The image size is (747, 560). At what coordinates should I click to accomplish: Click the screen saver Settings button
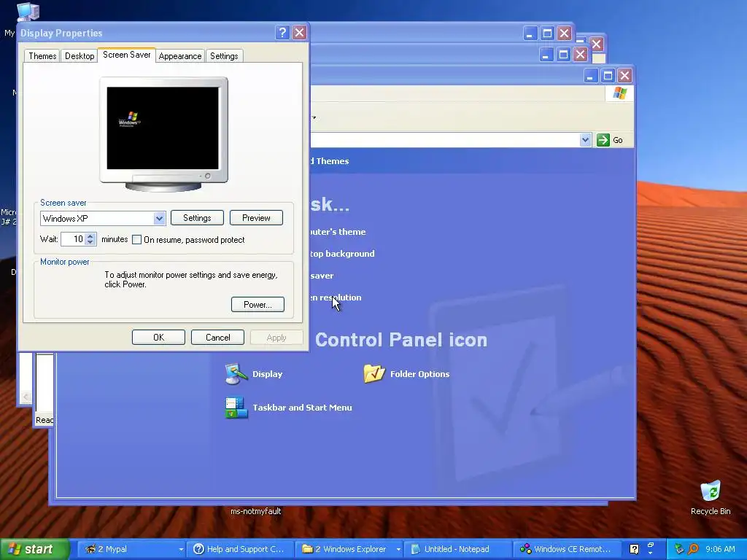197,217
